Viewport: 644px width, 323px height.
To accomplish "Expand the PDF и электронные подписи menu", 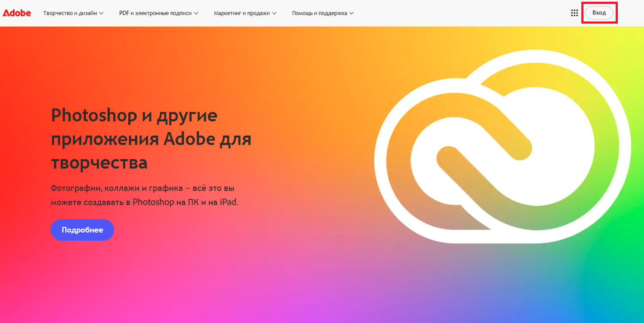I will tap(159, 13).
